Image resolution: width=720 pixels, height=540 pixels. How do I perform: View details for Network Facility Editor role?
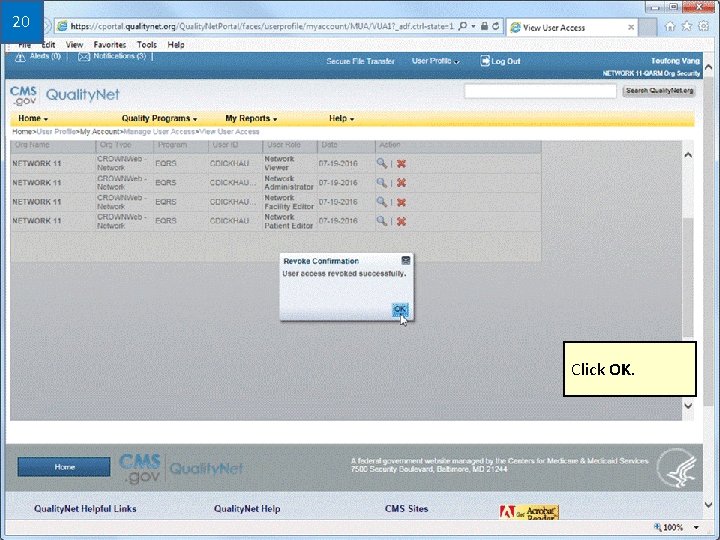point(382,202)
